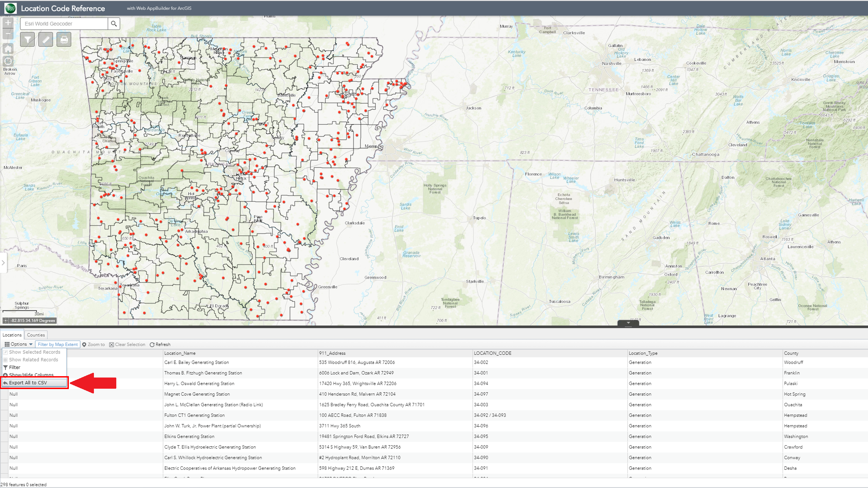
Task: Click the map coordinates readout
Action: [33, 321]
